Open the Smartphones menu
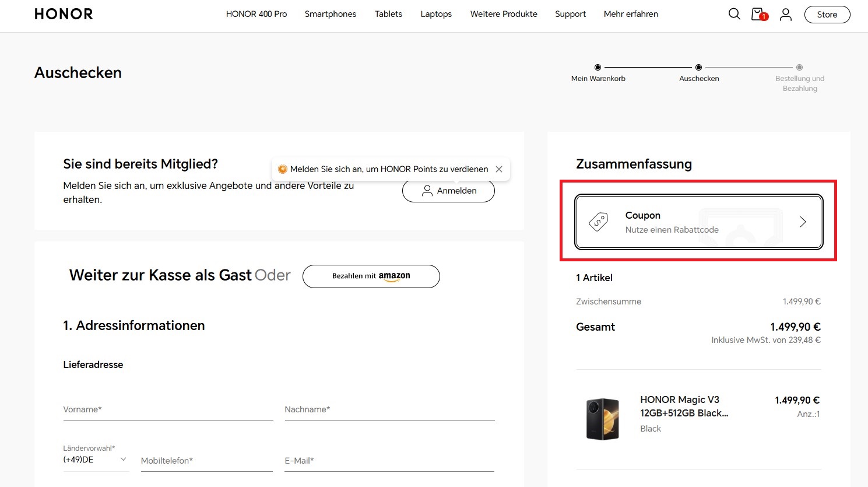The width and height of the screenshot is (868, 487). click(331, 14)
